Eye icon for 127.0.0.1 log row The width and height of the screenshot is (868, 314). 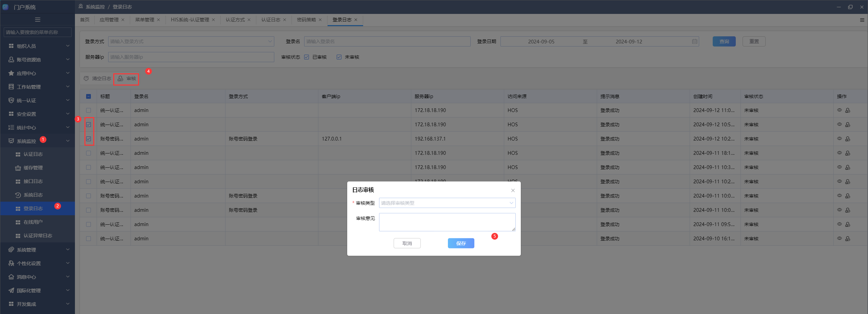click(840, 139)
